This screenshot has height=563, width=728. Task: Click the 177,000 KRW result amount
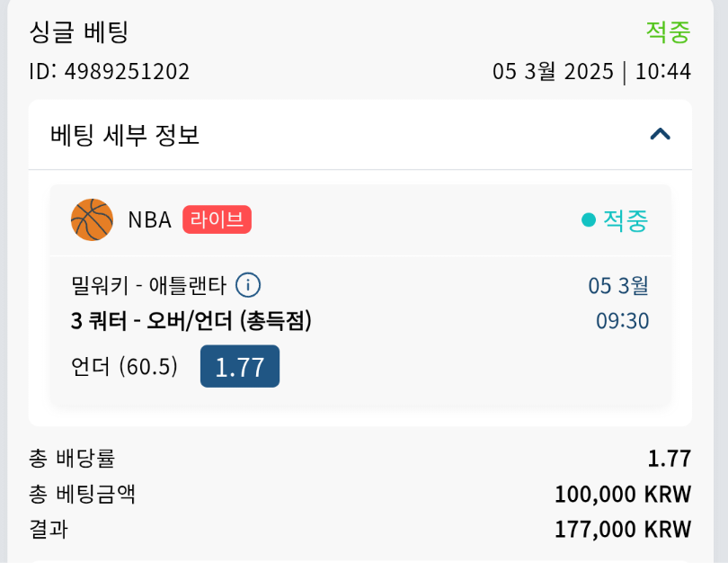click(x=623, y=529)
